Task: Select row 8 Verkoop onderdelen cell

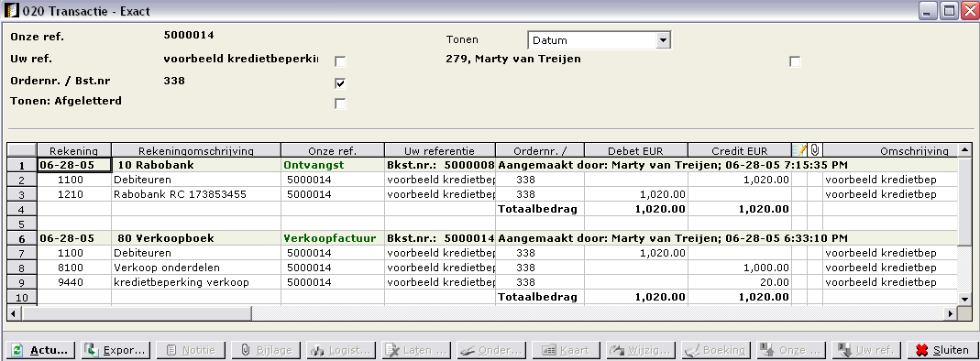Action: [196, 268]
